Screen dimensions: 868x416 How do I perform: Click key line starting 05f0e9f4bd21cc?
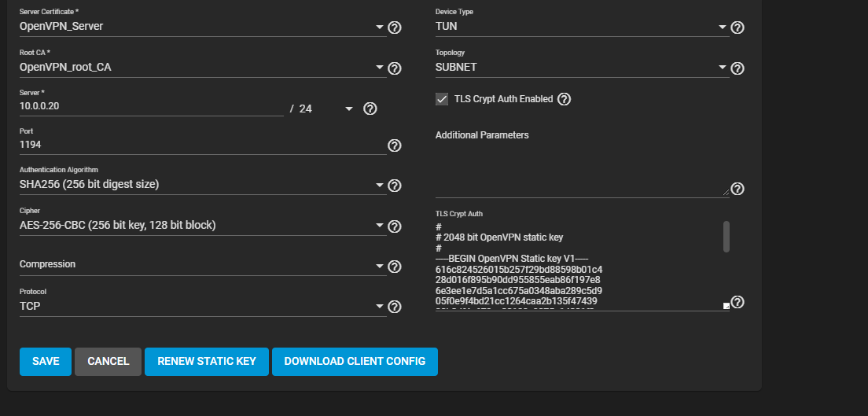(517, 300)
